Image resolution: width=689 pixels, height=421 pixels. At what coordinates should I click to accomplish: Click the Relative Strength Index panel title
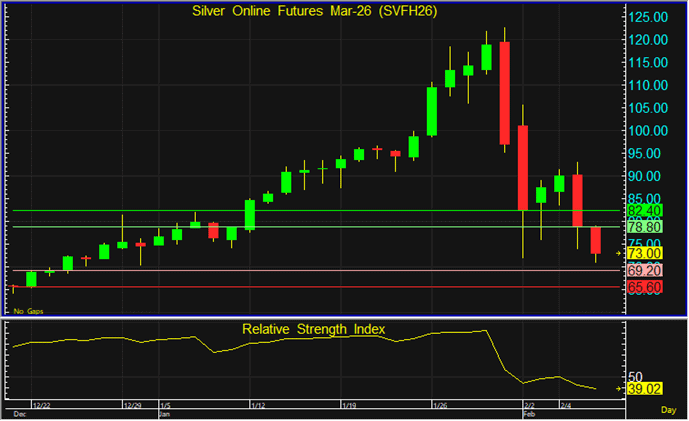tap(313, 328)
